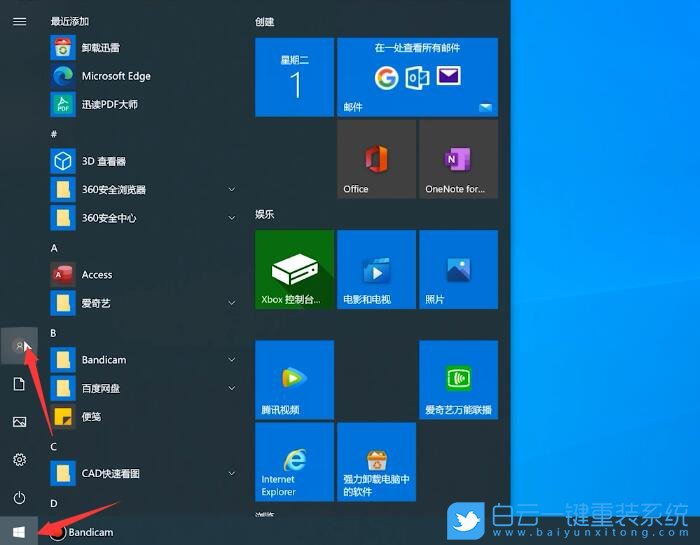Expand the 百度网盘 folder chevron

pos(232,388)
